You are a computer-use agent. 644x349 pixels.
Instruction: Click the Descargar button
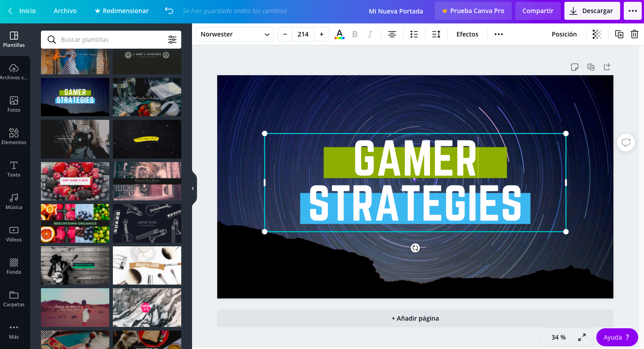[592, 11]
